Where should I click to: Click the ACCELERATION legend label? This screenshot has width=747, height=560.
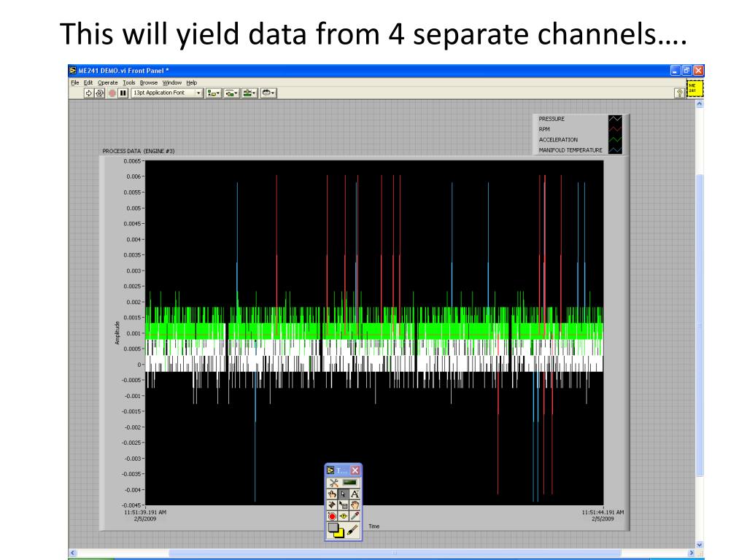pyautogui.click(x=558, y=140)
